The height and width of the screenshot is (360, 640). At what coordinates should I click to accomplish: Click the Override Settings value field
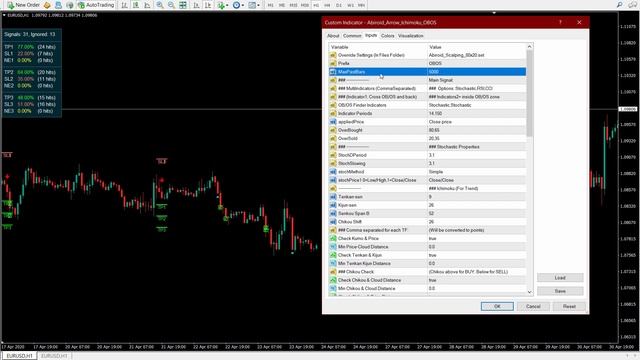pos(477,55)
